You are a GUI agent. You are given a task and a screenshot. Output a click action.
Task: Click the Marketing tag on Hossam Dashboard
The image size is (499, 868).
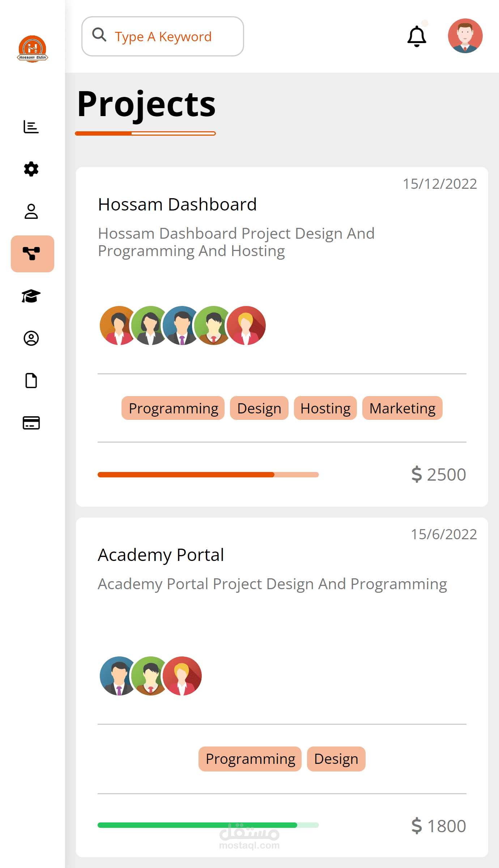coord(402,408)
